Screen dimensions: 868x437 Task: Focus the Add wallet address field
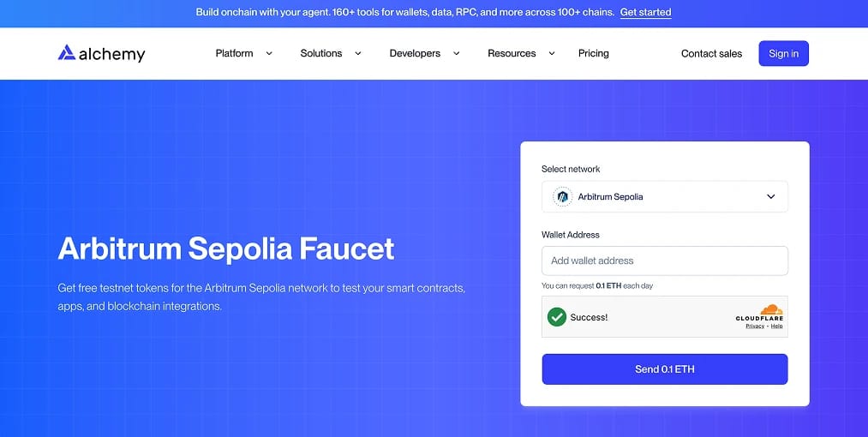(664, 260)
